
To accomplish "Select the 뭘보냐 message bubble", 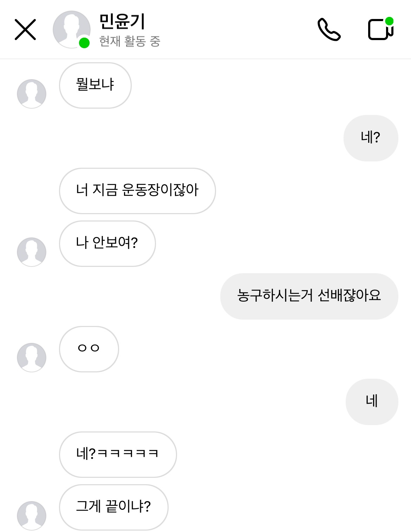I will 95,85.
